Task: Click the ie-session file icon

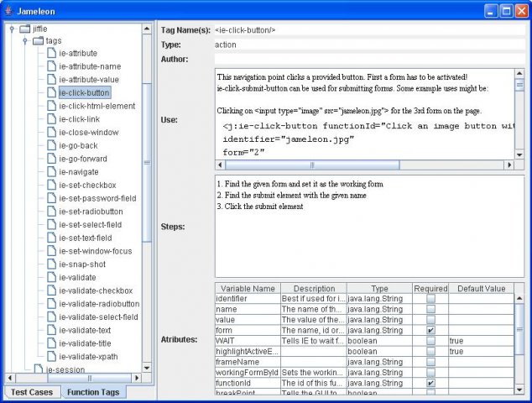Action: (37, 369)
